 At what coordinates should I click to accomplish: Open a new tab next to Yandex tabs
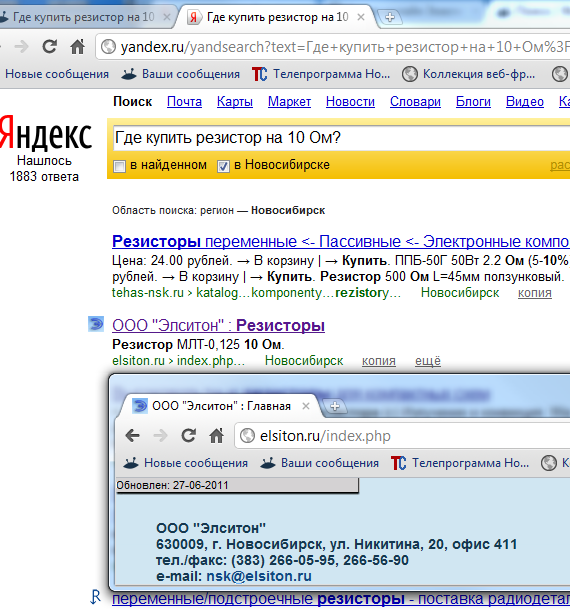click(x=390, y=17)
